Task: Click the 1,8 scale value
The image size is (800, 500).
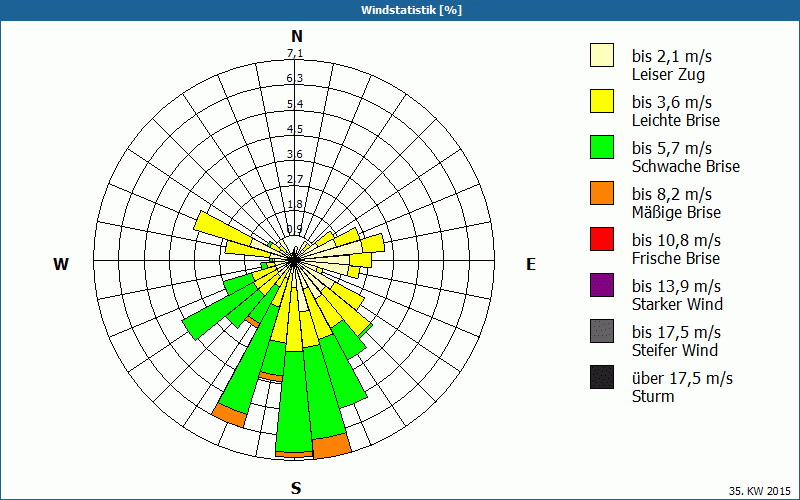Action: 295,204
